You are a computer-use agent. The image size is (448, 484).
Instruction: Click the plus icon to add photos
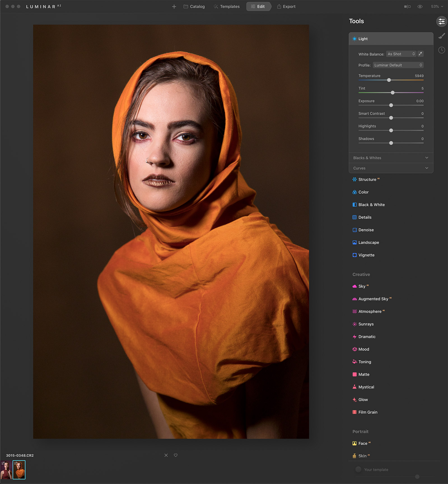tap(174, 6)
